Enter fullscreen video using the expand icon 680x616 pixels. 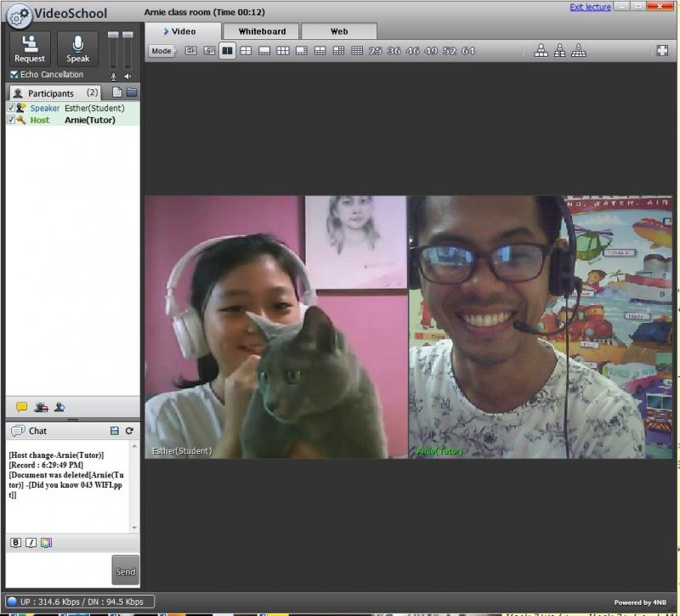point(663,51)
